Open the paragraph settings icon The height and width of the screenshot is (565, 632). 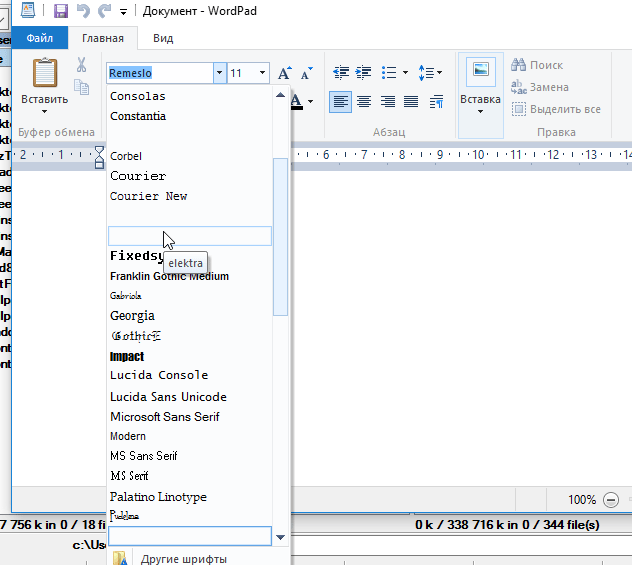click(437, 102)
